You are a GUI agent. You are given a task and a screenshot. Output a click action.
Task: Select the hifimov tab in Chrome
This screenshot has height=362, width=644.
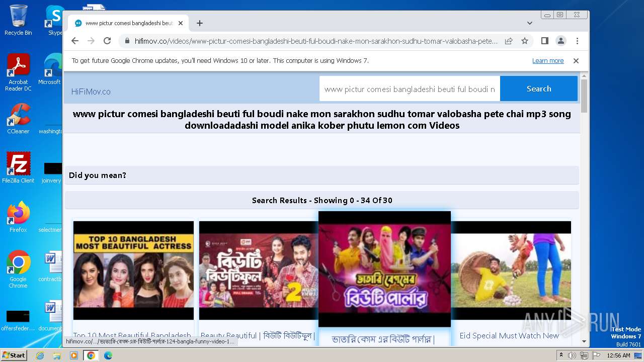(x=128, y=23)
